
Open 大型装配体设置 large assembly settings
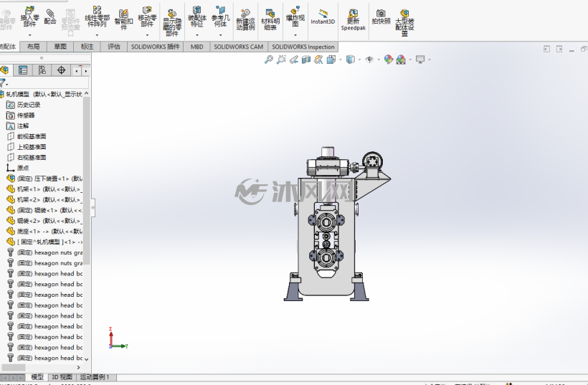click(404, 23)
